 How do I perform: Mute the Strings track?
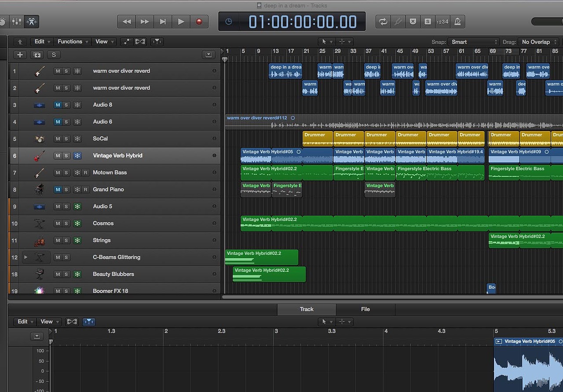[x=58, y=241]
